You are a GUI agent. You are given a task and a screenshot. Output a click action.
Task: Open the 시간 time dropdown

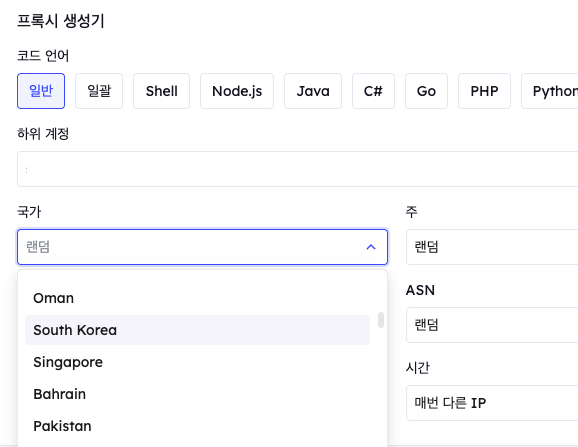pyautogui.click(x=492, y=403)
